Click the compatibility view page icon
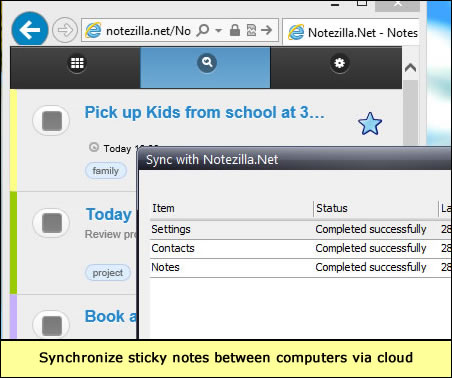Image resolution: width=452 pixels, height=378 pixels. [251, 30]
